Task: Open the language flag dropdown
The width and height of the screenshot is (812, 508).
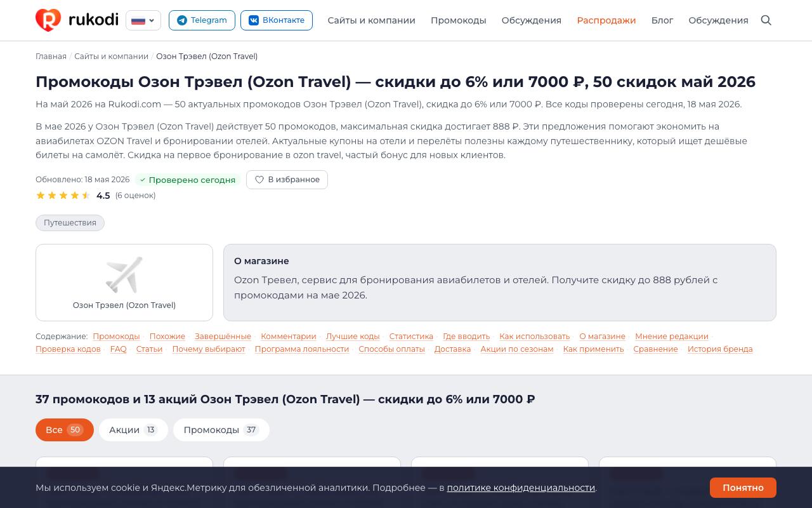Action: [x=143, y=20]
